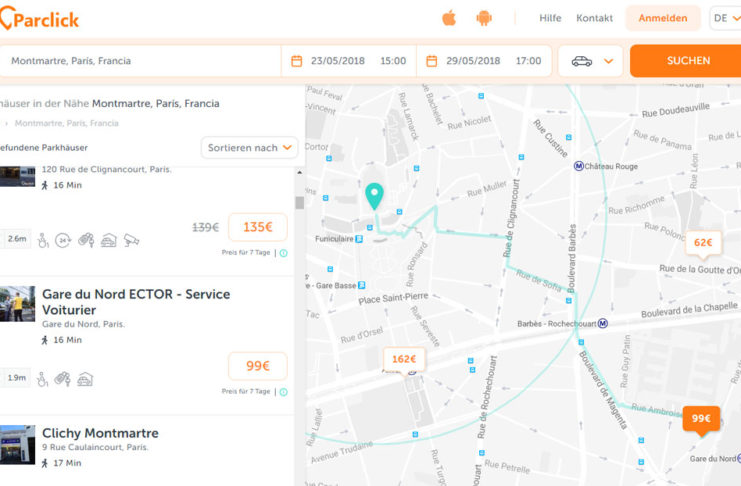The image size is (741, 486).
Task: Open the Apple iOS app download icon
Action: [449, 18]
